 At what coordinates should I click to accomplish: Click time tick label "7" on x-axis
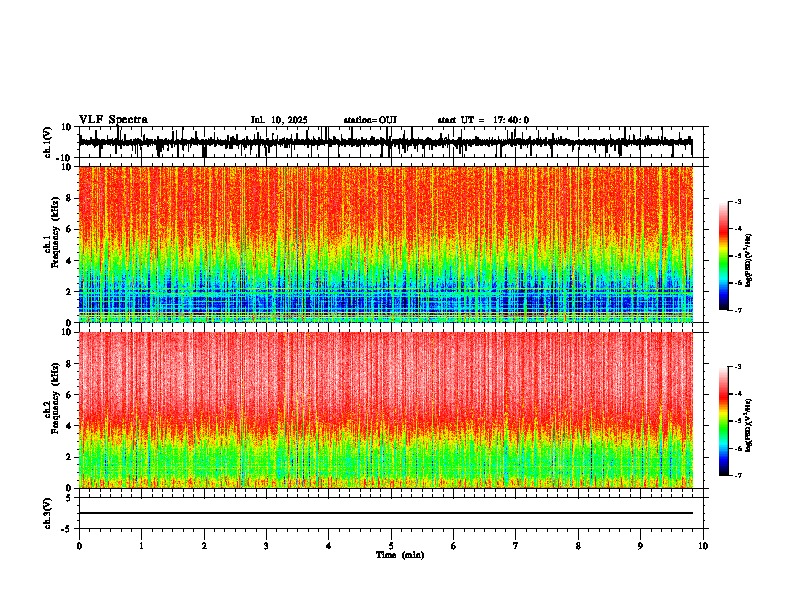(516, 546)
